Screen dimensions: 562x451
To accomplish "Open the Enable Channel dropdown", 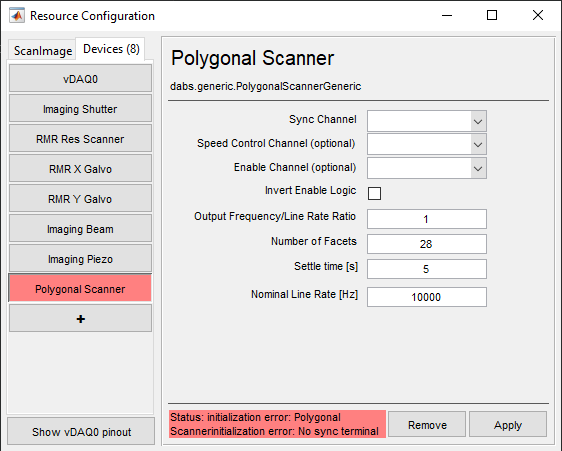I will coord(427,168).
